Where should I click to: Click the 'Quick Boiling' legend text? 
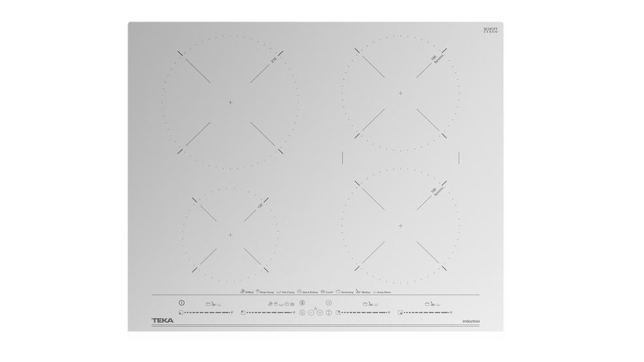point(310,292)
